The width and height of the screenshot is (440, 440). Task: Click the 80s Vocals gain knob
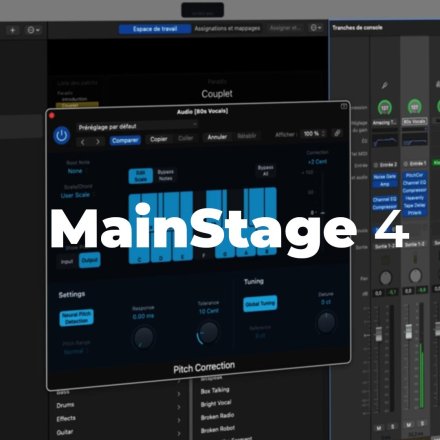click(x=414, y=107)
